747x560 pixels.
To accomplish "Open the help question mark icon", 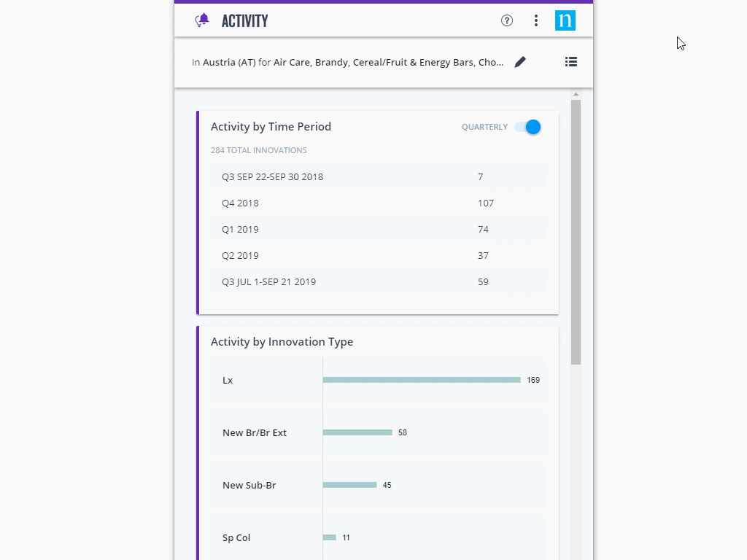I will (507, 20).
